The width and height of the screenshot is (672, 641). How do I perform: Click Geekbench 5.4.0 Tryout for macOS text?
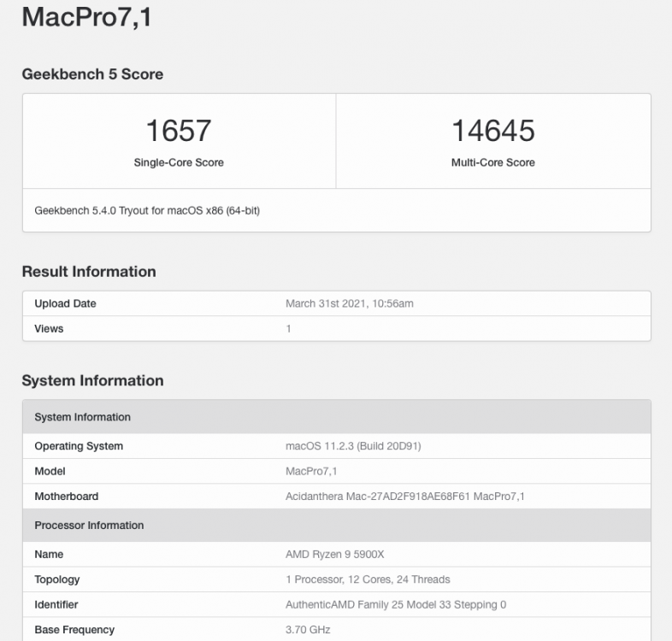pos(147,211)
